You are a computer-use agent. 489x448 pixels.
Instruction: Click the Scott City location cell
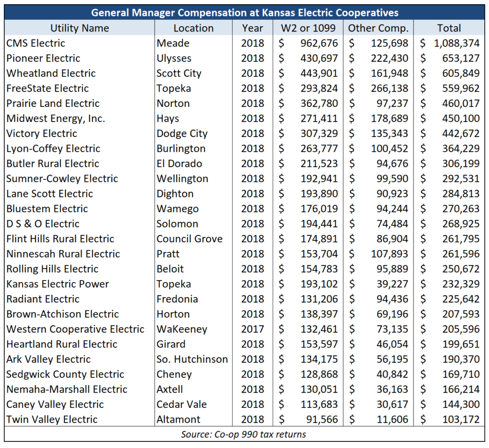179,73
